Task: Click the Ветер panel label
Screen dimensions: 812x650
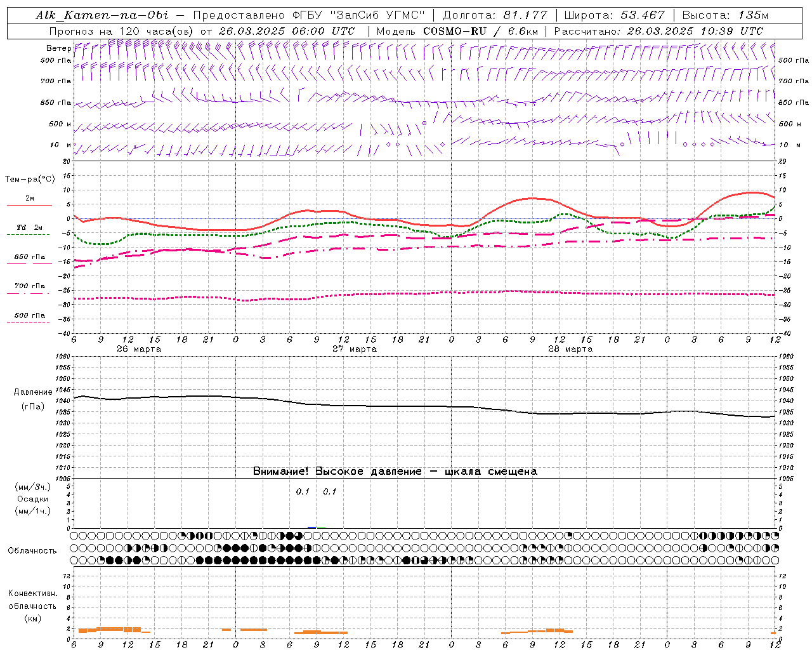Action: pos(58,48)
